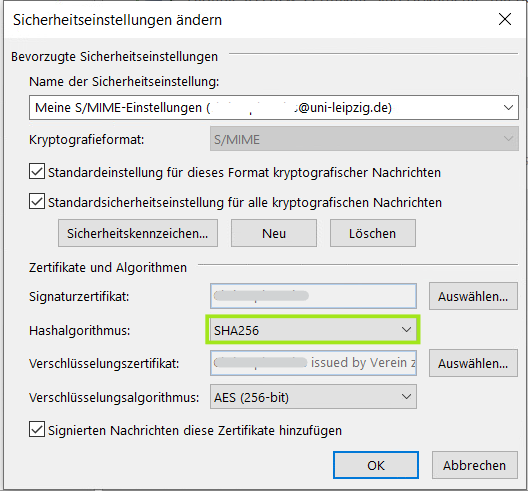
Task: Choose Signaturzertifikat via Auswählen... button
Action: pyautogui.click(x=473, y=296)
